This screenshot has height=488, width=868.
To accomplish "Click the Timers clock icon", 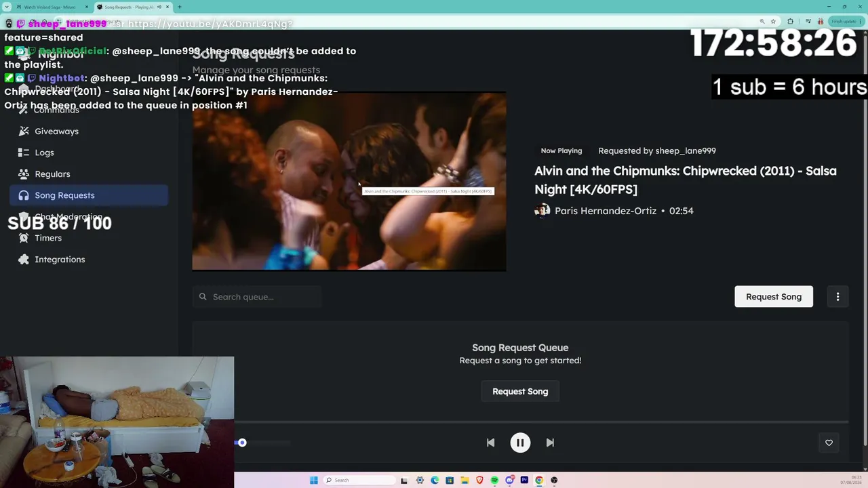I will (x=24, y=238).
